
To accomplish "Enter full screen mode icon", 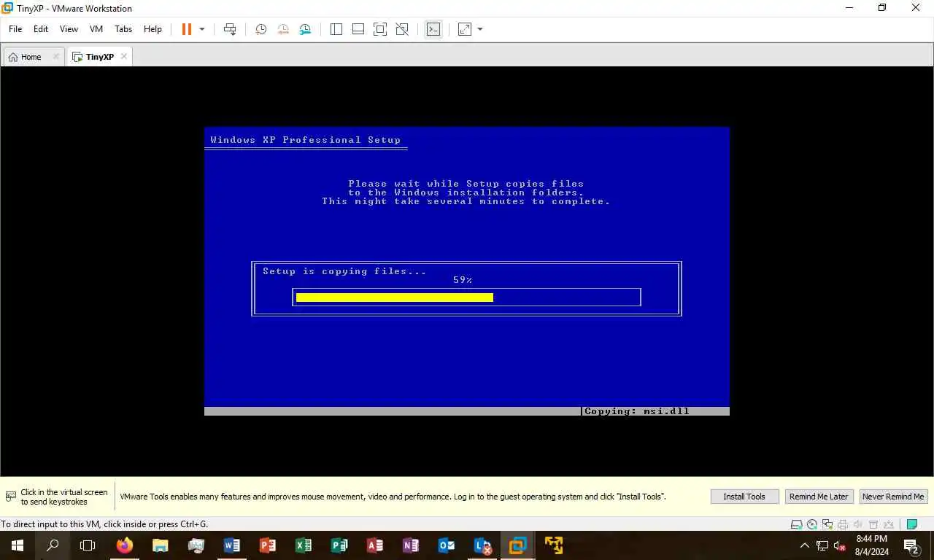I will click(380, 29).
